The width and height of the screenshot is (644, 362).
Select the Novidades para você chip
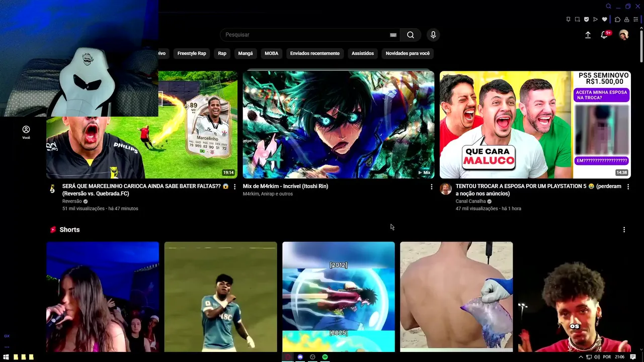pyautogui.click(x=408, y=53)
